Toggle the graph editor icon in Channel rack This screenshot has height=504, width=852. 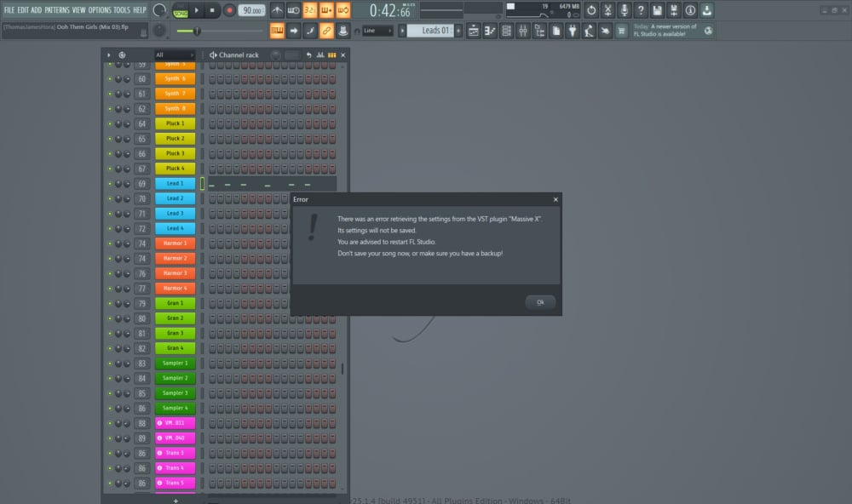point(320,54)
